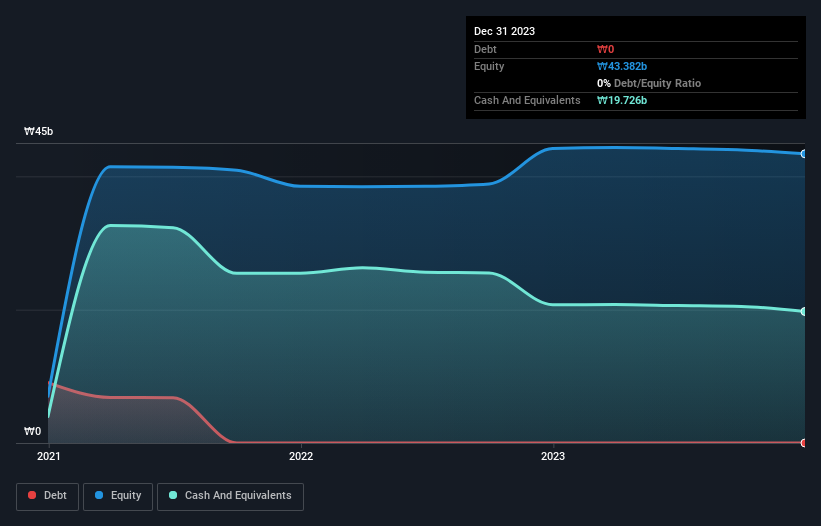Click the ₩19.726b cash value
The width and height of the screenshot is (821, 526).
tap(622, 100)
